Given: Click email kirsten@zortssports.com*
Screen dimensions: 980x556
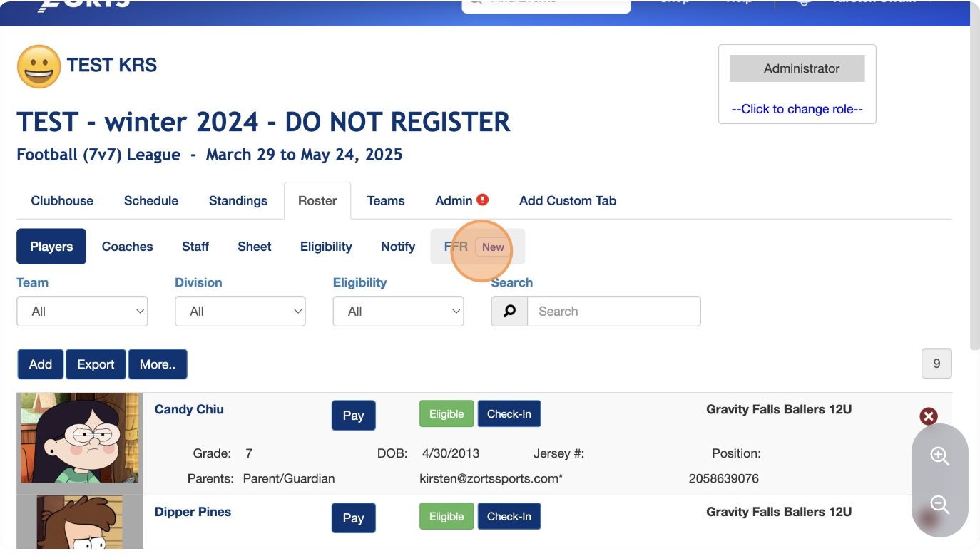Looking at the screenshot, I should click(491, 478).
